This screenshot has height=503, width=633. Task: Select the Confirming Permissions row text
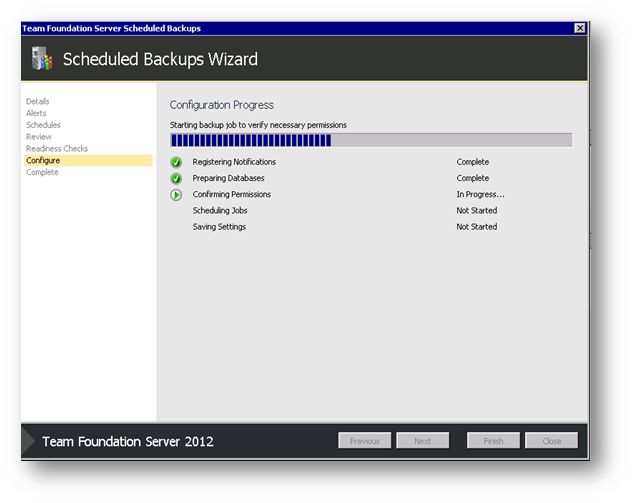(232, 194)
